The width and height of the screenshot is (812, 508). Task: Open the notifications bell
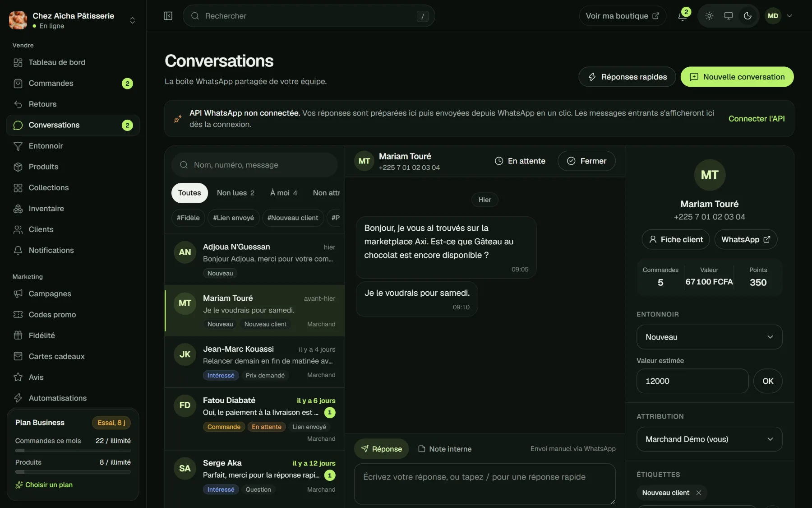tap(682, 16)
